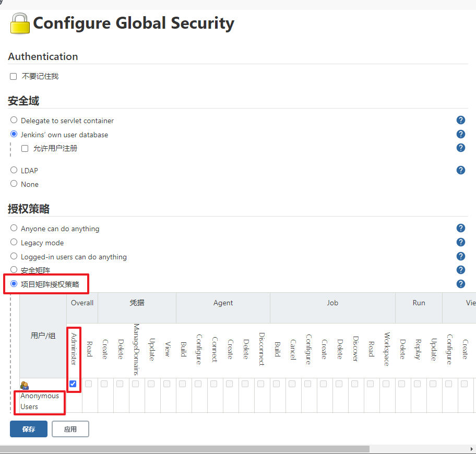Select the LDAP security realm radio
476x454 pixels.
pyautogui.click(x=14, y=170)
